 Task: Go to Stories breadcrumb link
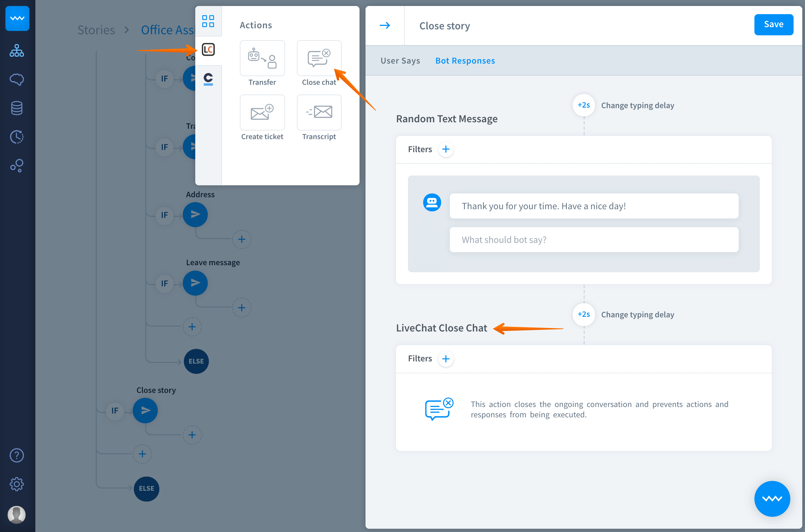click(96, 30)
